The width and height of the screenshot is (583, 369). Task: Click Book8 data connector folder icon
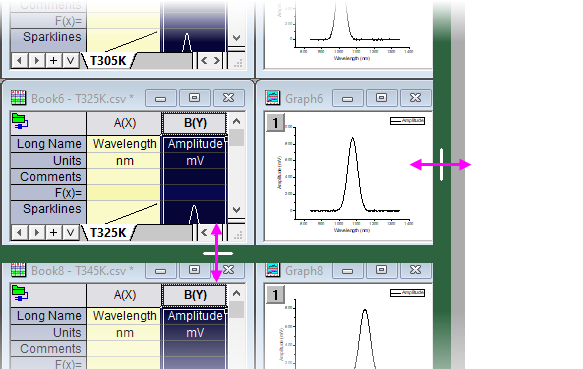pyautogui.click(x=20, y=293)
